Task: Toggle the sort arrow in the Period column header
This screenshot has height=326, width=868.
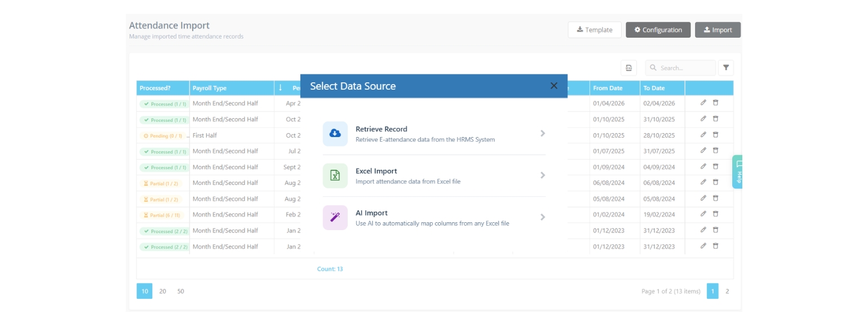Action: click(x=281, y=88)
